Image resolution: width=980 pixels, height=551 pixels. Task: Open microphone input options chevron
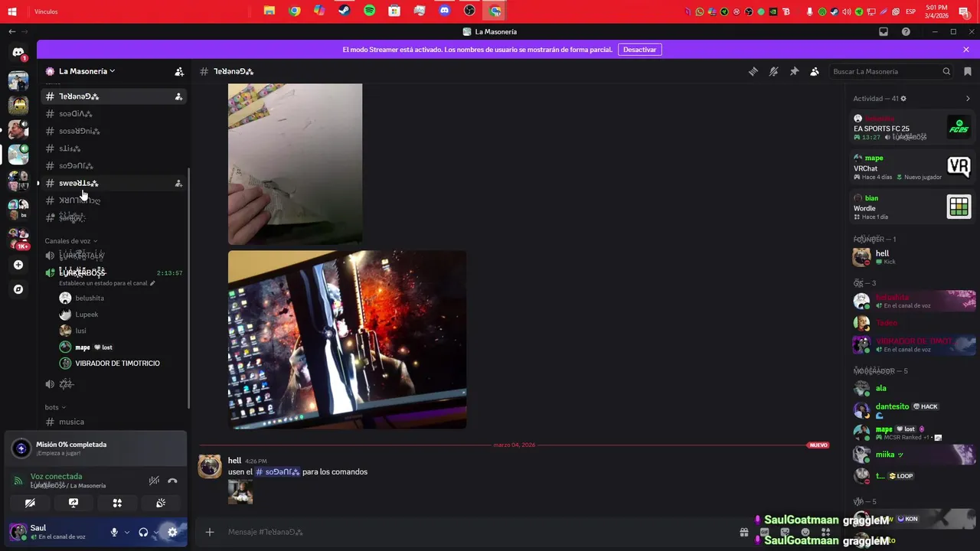(127, 532)
